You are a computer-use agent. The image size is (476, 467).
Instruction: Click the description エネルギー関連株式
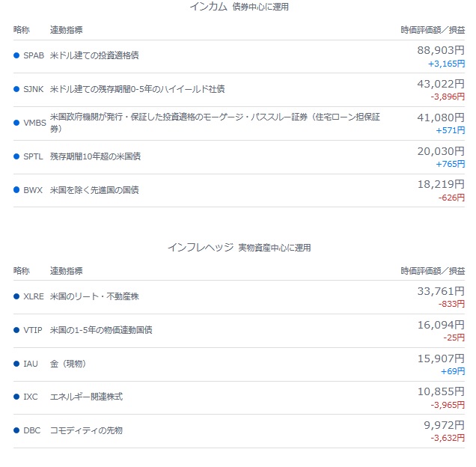[86, 397]
